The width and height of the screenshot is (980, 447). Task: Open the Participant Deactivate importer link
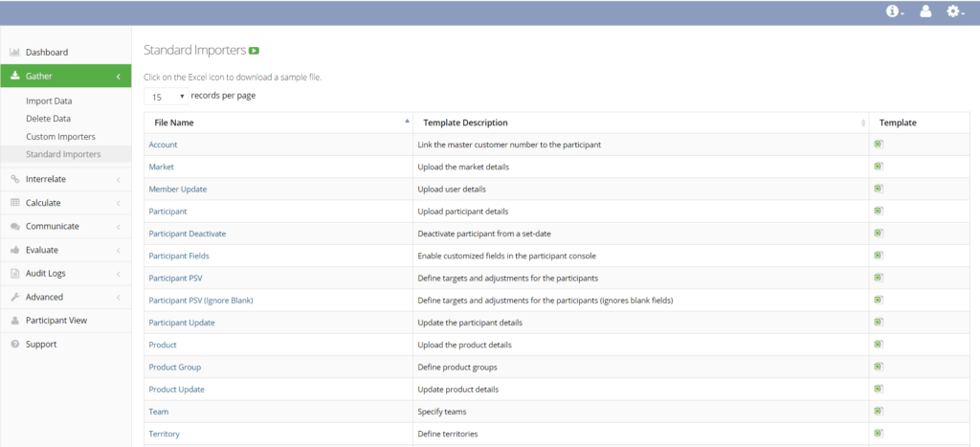(x=188, y=234)
